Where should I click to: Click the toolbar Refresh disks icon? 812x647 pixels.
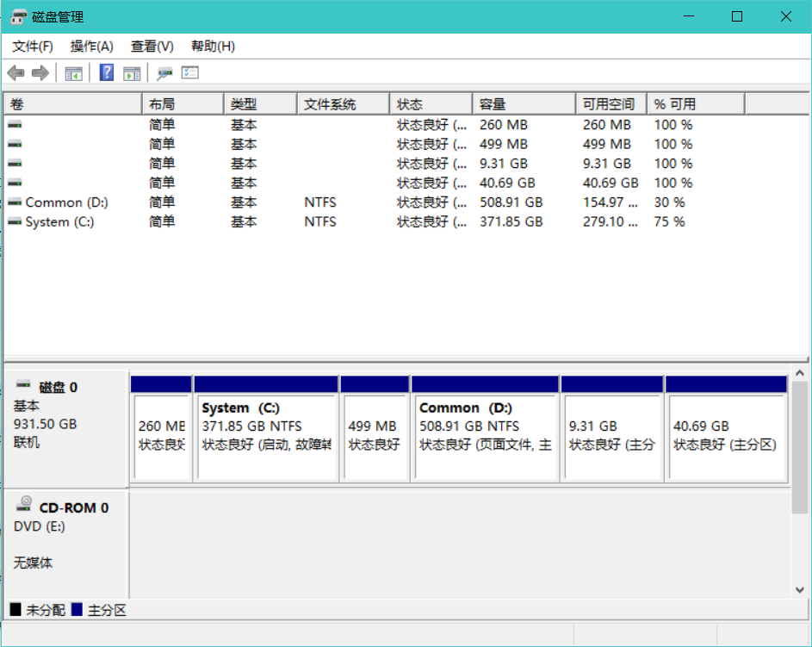(164, 73)
